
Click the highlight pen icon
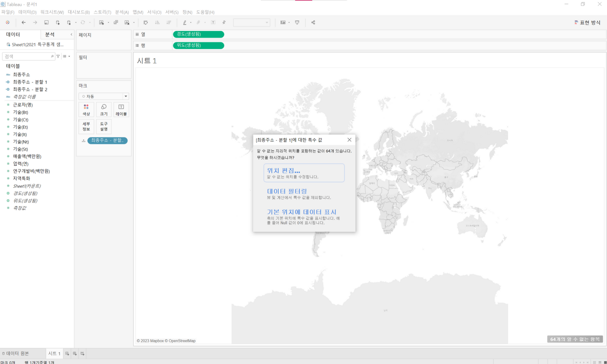[x=185, y=22]
